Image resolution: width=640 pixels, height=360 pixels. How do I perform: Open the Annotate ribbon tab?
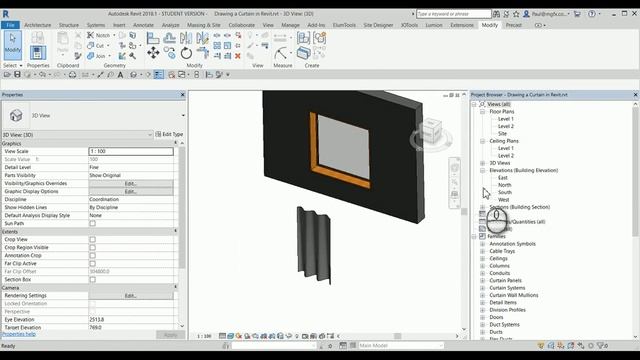point(143,25)
